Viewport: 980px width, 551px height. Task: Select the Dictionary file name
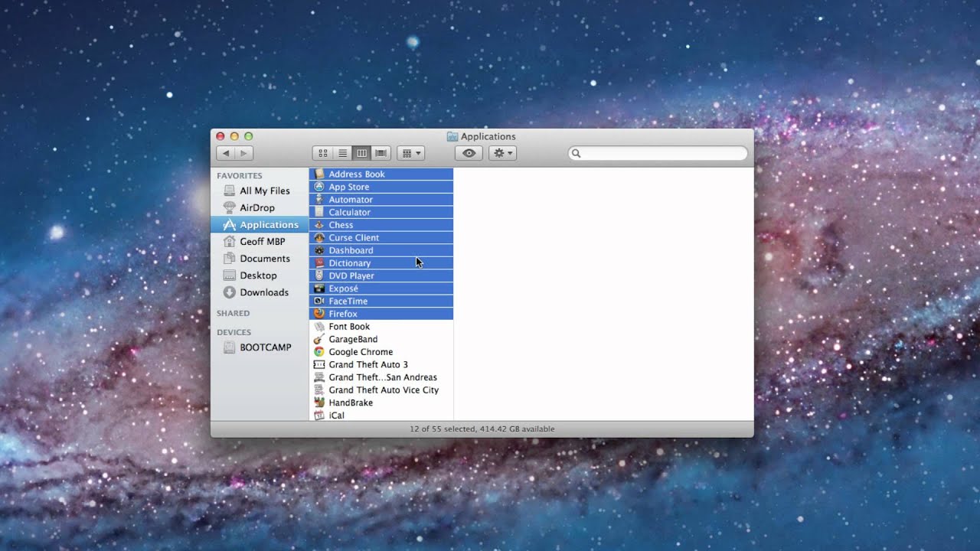click(x=349, y=263)
